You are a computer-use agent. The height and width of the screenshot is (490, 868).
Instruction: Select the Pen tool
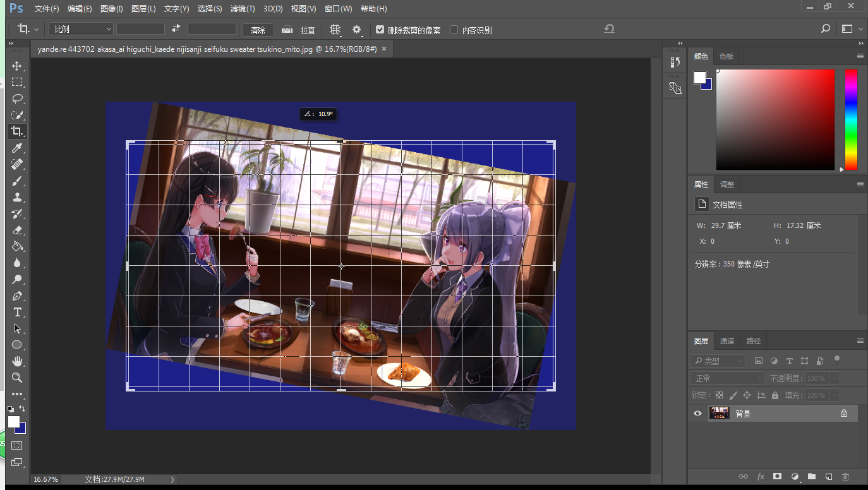coord(17,296)
